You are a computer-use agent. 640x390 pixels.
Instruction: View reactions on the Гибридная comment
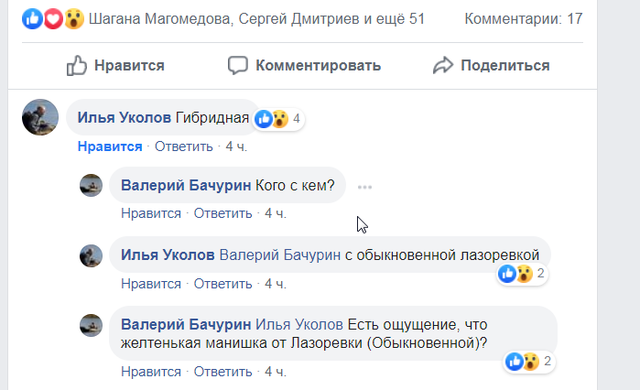pos(278,119)
